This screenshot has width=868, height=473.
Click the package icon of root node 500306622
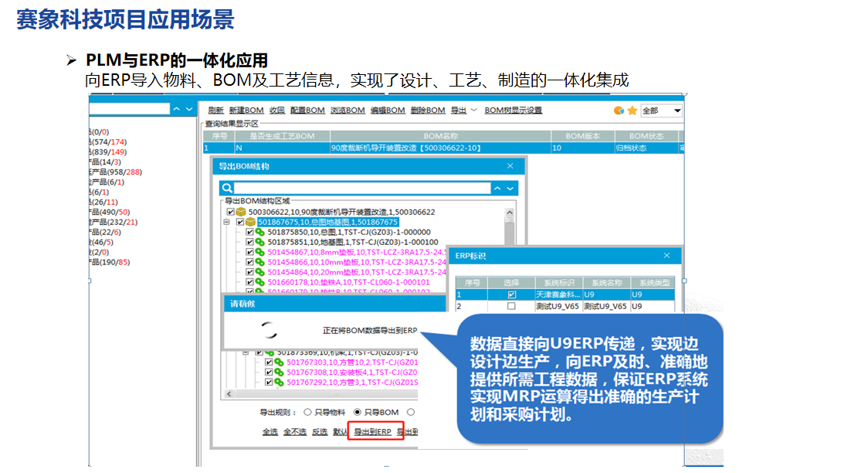pyautogui.click(x=242, y=212)
